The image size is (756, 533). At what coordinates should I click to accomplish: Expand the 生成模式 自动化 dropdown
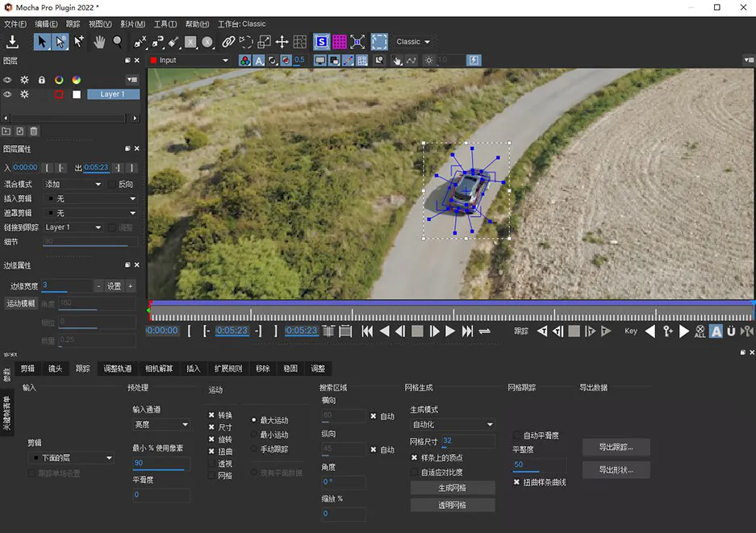tap(452, 425)
